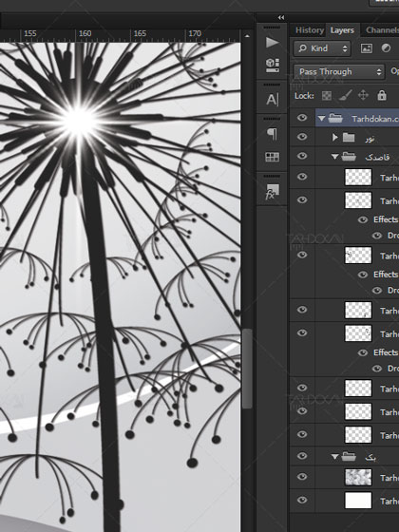Collapse the Tarhdokan group triangle
Image resolution: width=399 pixels, height=532 pixels.
[x=321, y=119]
